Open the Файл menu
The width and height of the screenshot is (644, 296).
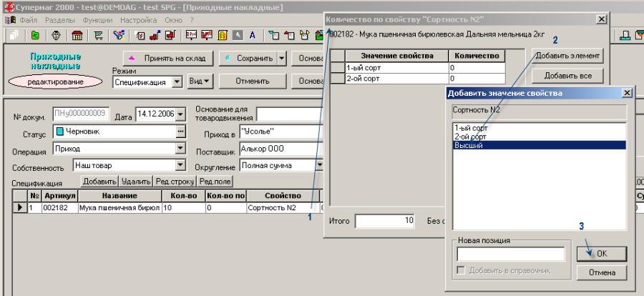pyautogui.click(x=29, y=20)
